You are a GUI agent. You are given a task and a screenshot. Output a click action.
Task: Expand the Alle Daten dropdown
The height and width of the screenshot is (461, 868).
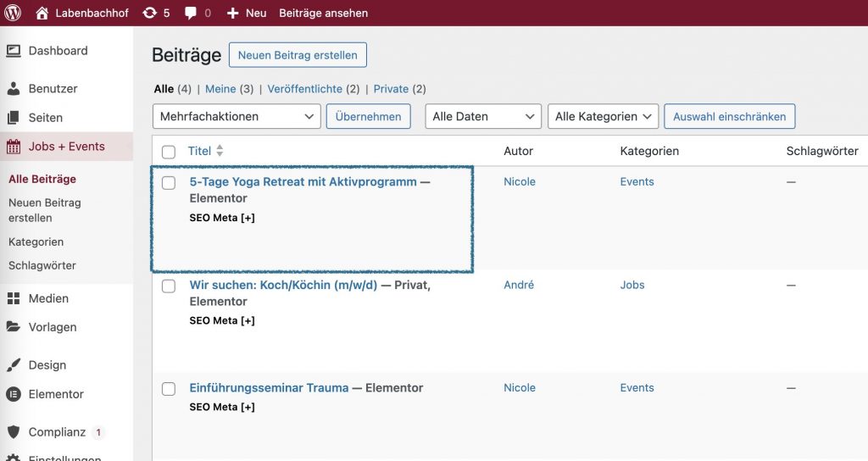pyautogui.click(x=483, y=116)
